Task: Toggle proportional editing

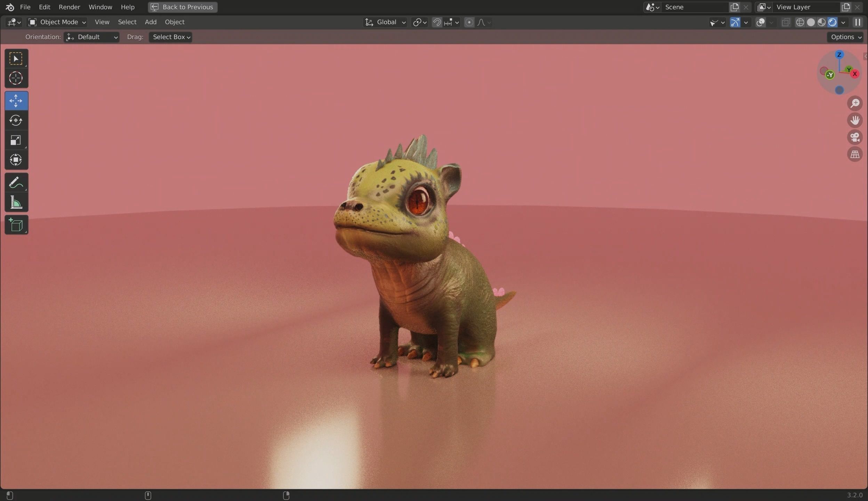Action: coord(469,22)
